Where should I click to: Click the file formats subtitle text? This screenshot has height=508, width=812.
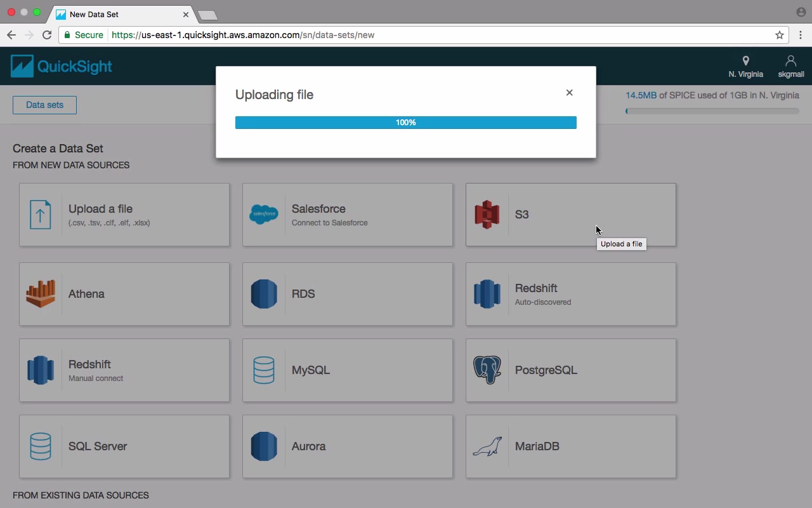[x=109, y=223]
